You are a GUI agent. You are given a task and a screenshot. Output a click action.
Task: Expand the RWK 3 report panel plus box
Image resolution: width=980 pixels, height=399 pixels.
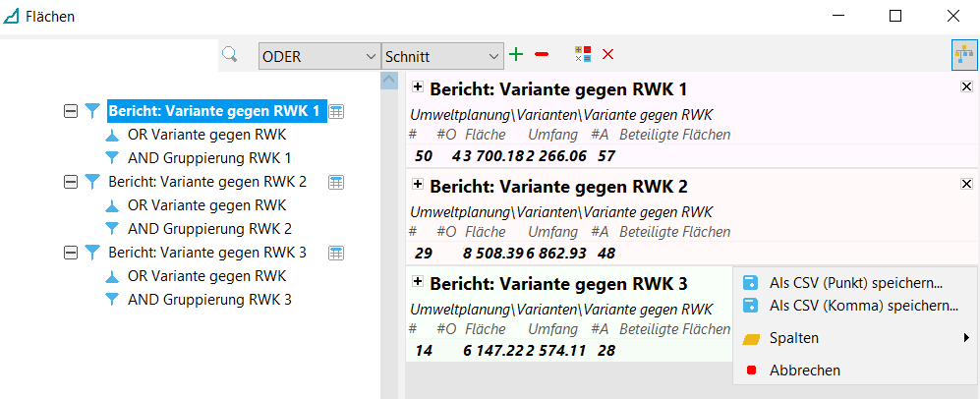tap(418, 282)
